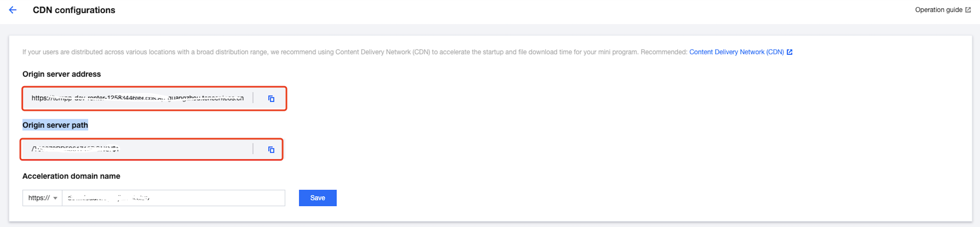Click the CDN configurations page title
The height and width of the screenshot is (227, 980).
pyautogui.click(x=74, y=10)
